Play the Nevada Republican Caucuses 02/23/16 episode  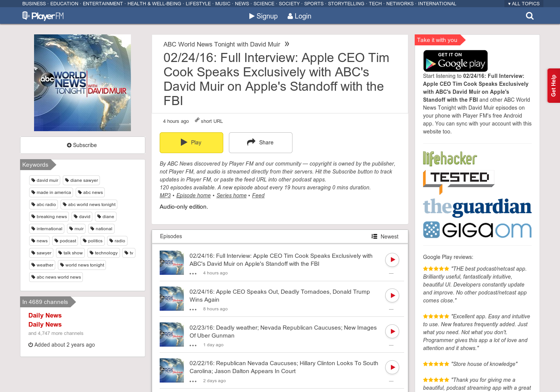point(392,332)
